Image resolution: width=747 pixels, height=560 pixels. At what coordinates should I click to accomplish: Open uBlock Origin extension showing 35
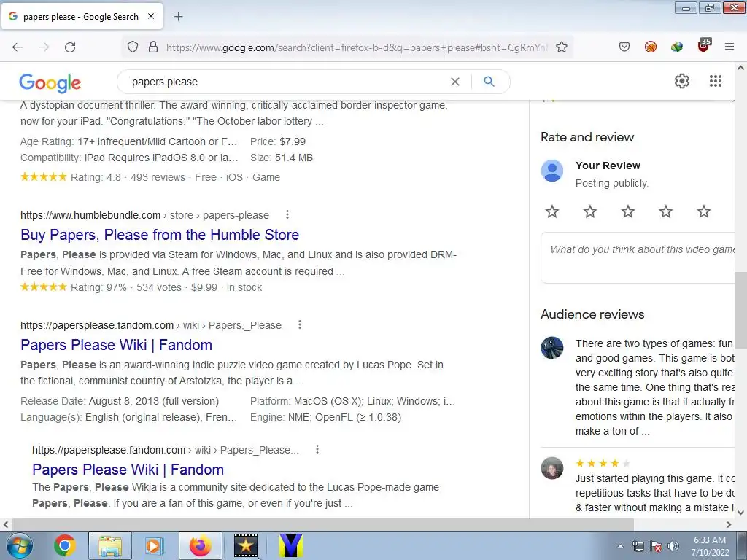coord(704,45)
